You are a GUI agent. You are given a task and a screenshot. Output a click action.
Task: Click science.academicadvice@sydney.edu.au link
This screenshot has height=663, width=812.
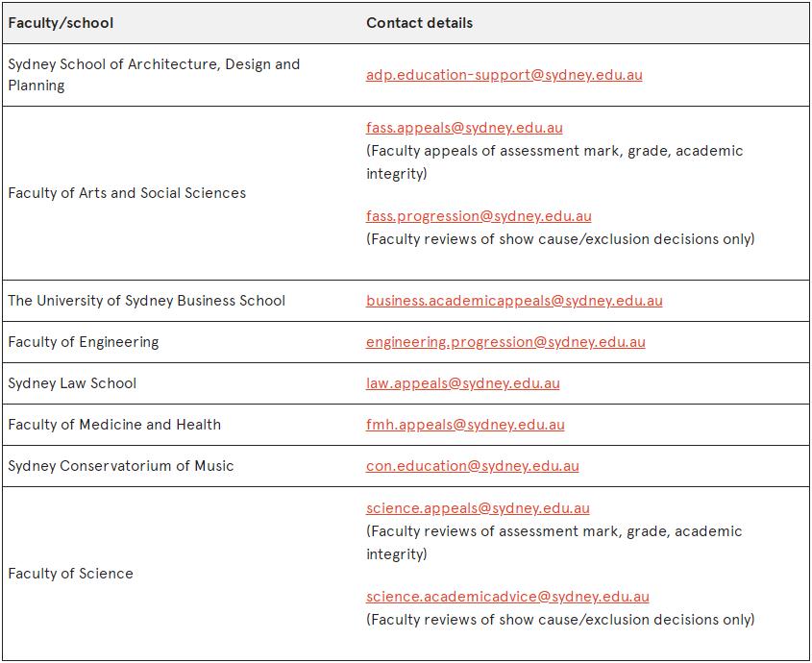click(507, 598)
